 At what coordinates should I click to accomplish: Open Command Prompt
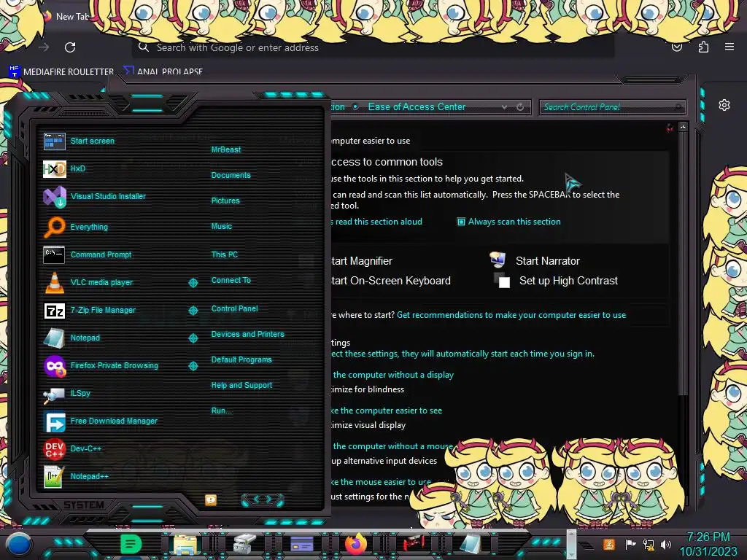pos(88,254)
